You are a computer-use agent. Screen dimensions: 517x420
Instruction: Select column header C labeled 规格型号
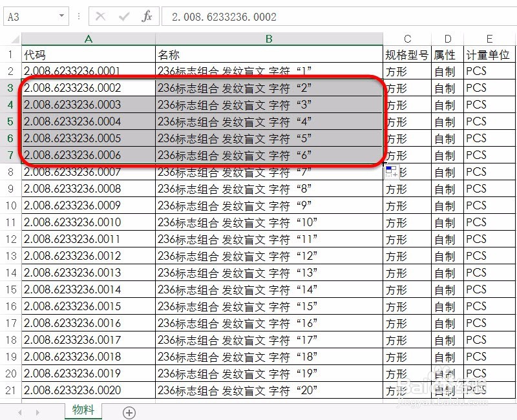(x=406, y=39)
